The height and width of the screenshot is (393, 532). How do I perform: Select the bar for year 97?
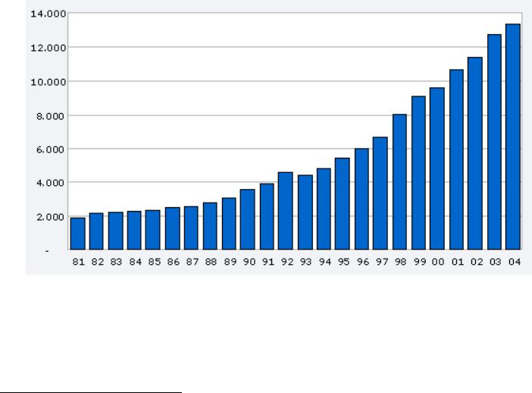tap(380, 193)
